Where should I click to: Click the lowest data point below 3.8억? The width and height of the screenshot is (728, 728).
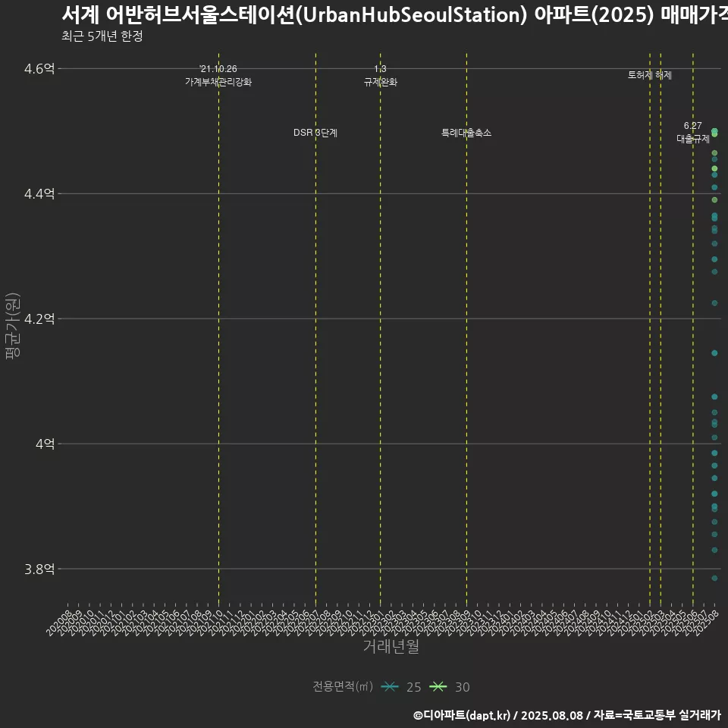point(714,578)
